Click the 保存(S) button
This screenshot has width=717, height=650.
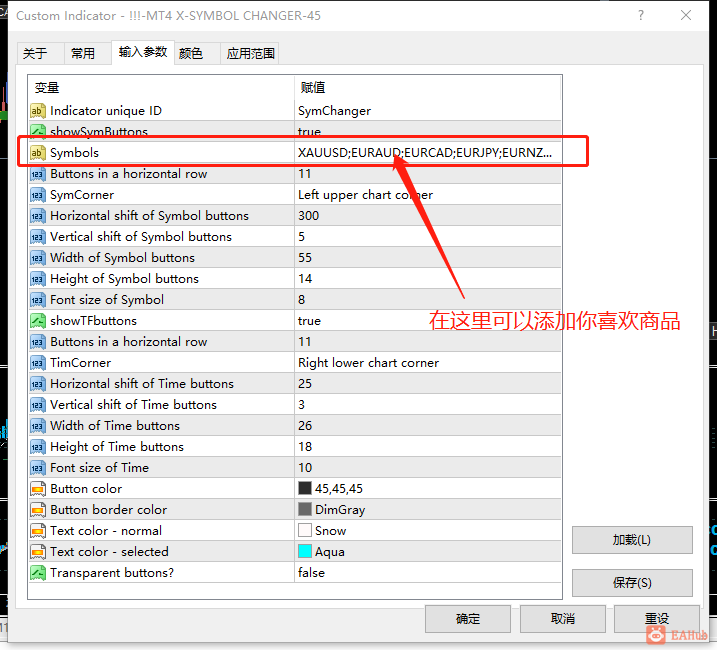(x=632, y=583)
